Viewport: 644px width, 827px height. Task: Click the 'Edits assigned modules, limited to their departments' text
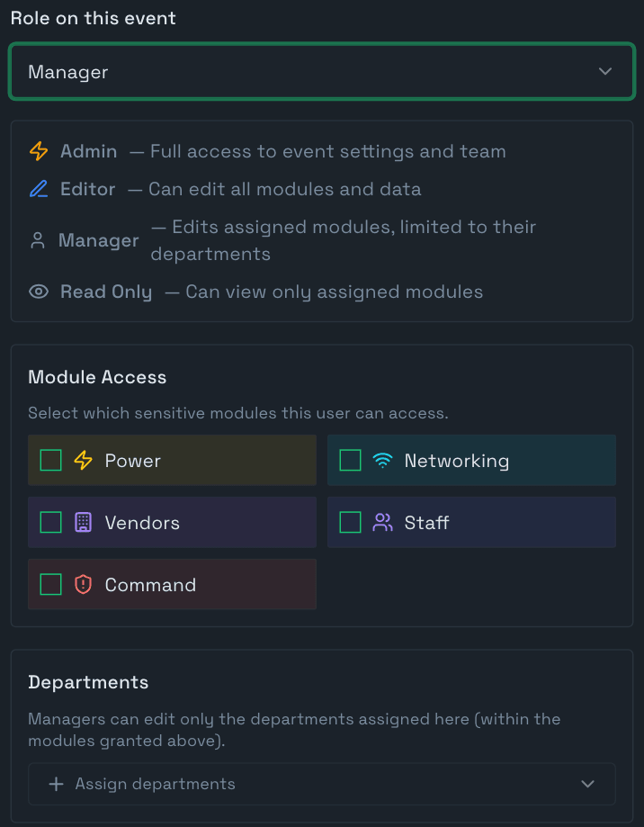pos(343,240)
